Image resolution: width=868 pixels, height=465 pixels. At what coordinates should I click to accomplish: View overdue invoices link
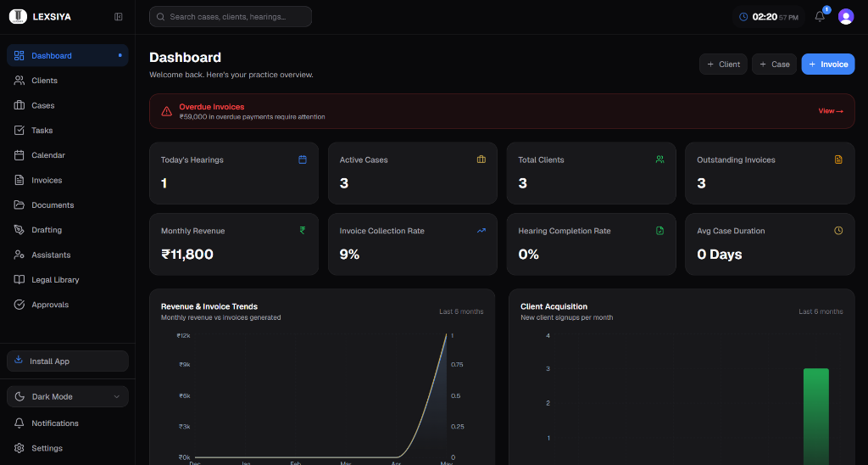[x=831, y=111]
